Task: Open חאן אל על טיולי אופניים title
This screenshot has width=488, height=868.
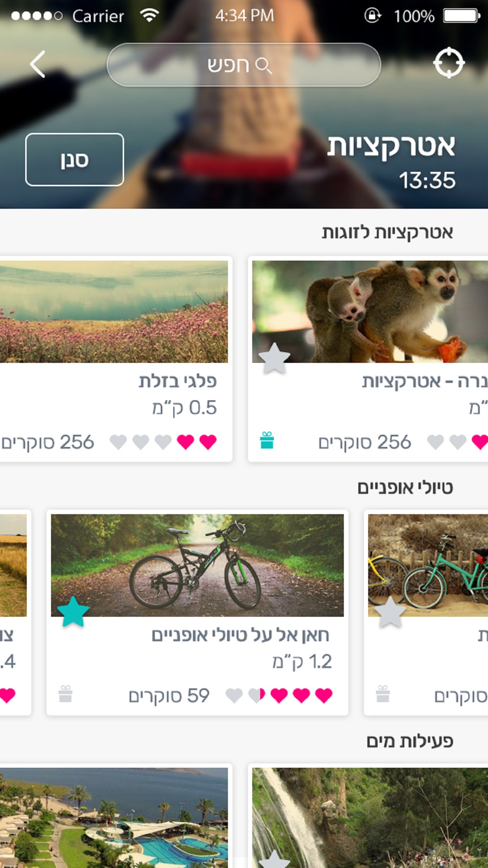Action: coord(240,635)
